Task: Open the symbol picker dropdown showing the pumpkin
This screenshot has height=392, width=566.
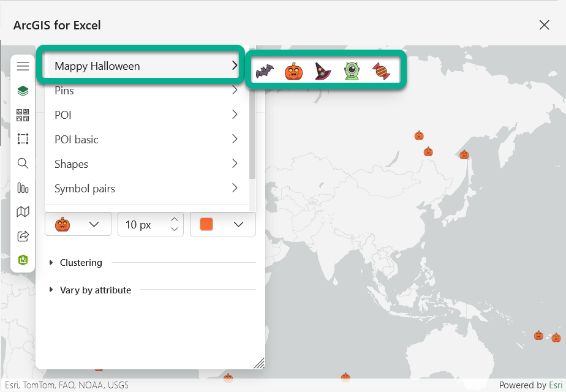Action: pyautogui.click(x=78, y=224)
